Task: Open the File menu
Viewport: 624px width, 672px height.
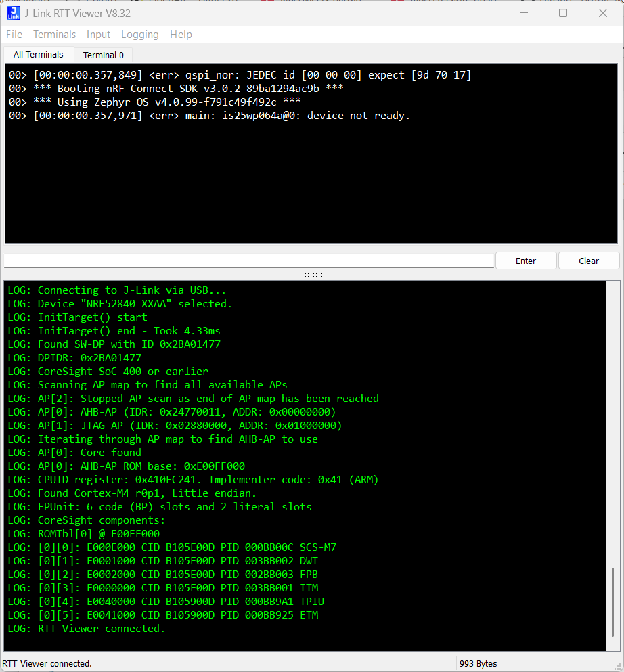Action: click(14, 35)
